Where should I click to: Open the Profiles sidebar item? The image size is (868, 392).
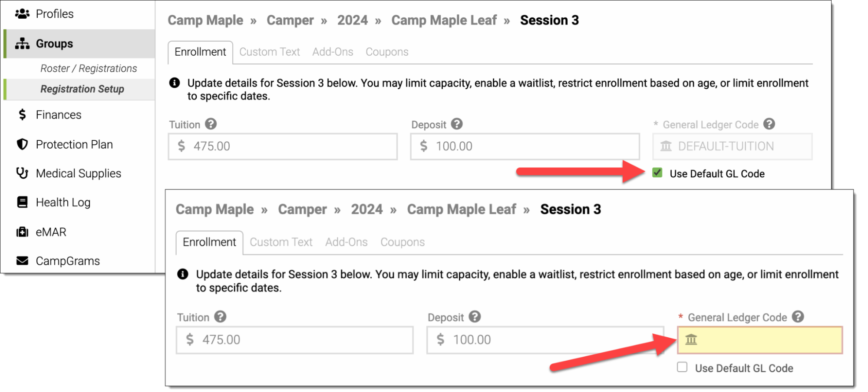[55, 14]
